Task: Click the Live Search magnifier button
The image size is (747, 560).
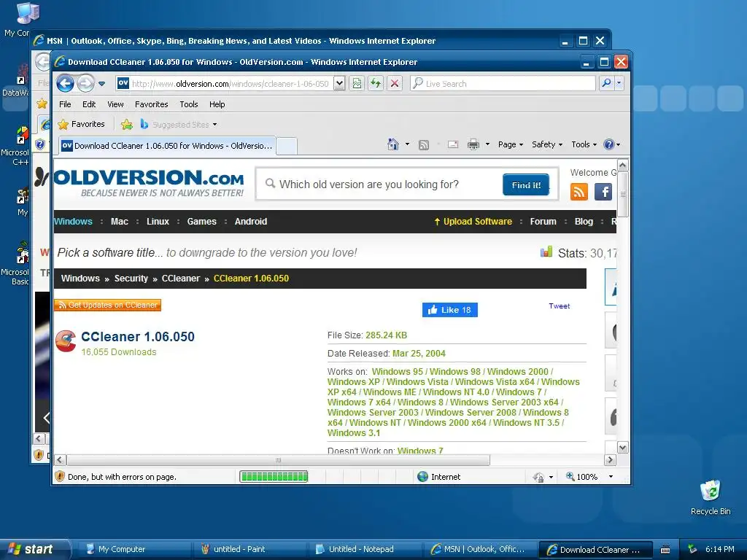Action: [606, 83]
